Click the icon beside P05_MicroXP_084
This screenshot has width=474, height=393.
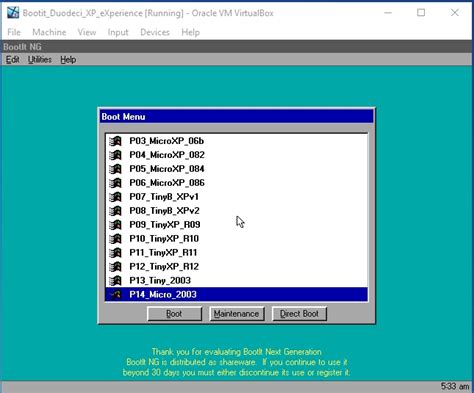point(115,169)
